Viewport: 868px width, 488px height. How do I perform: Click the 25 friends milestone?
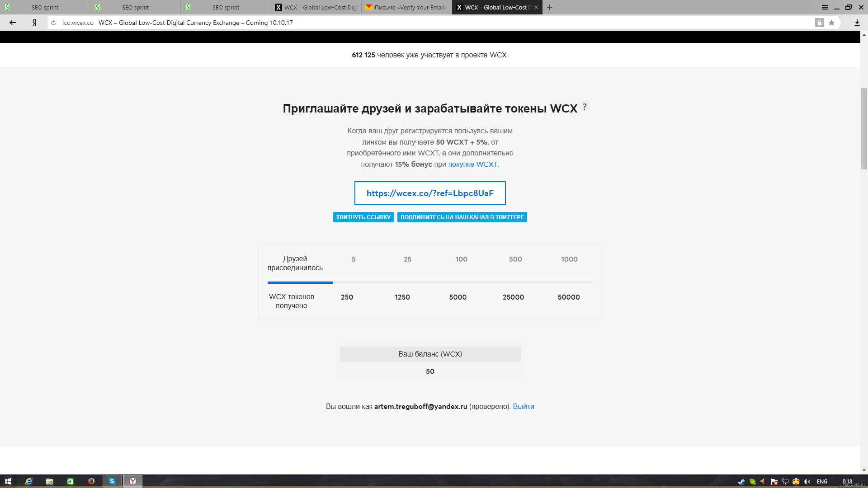pos(407,259)
